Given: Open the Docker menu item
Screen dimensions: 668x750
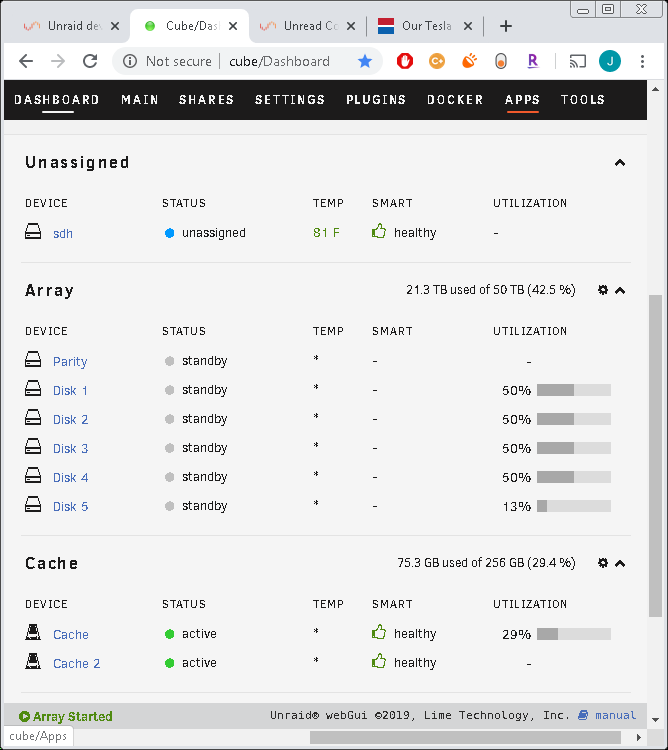Looking at the screenshot, I should click(455, 99).
